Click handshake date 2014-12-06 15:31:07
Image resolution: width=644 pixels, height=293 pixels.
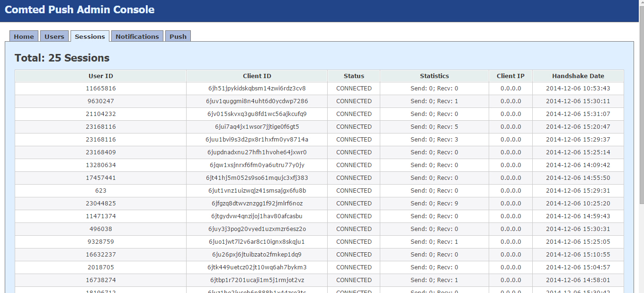click(x=578, y=114)
